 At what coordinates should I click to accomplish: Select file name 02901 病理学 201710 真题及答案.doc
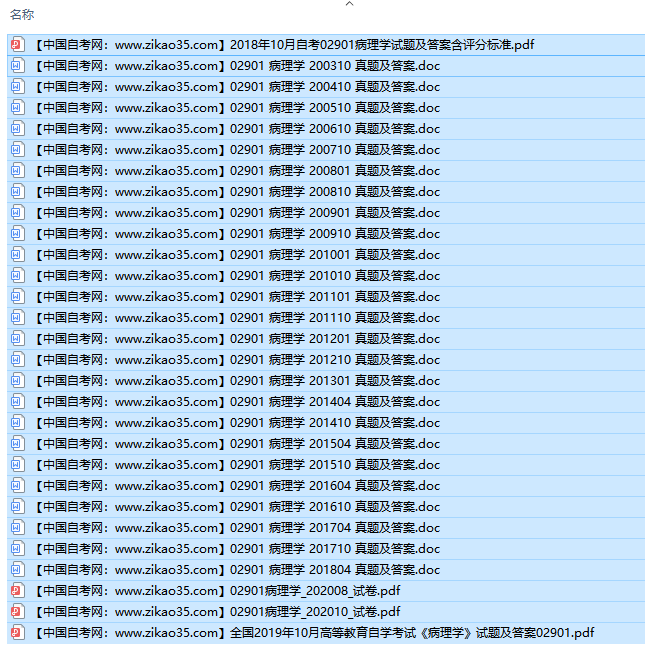[335, 549]
